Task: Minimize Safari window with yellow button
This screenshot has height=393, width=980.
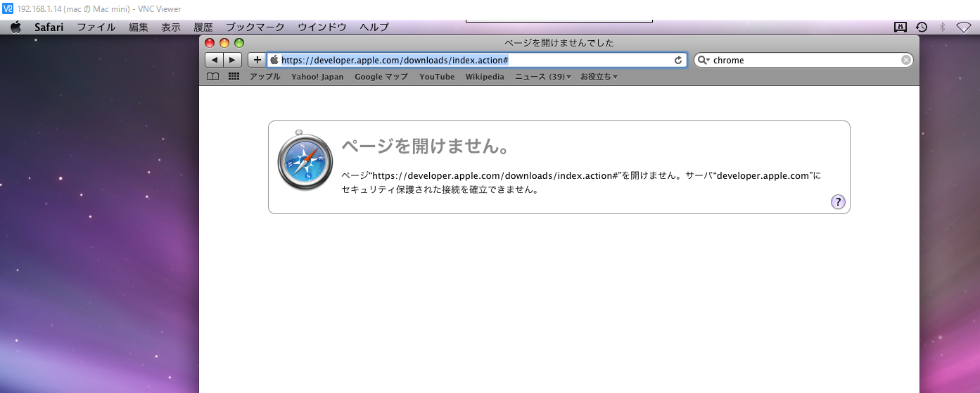Action: [224, 43]
